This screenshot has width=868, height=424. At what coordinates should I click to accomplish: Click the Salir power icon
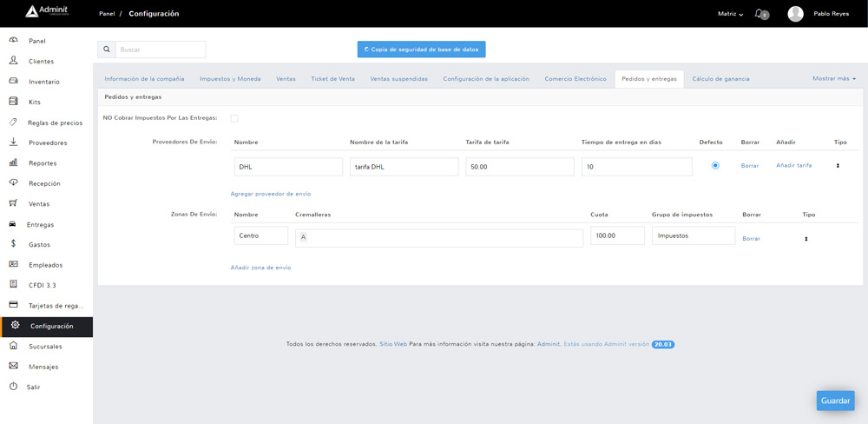point(13,387)
